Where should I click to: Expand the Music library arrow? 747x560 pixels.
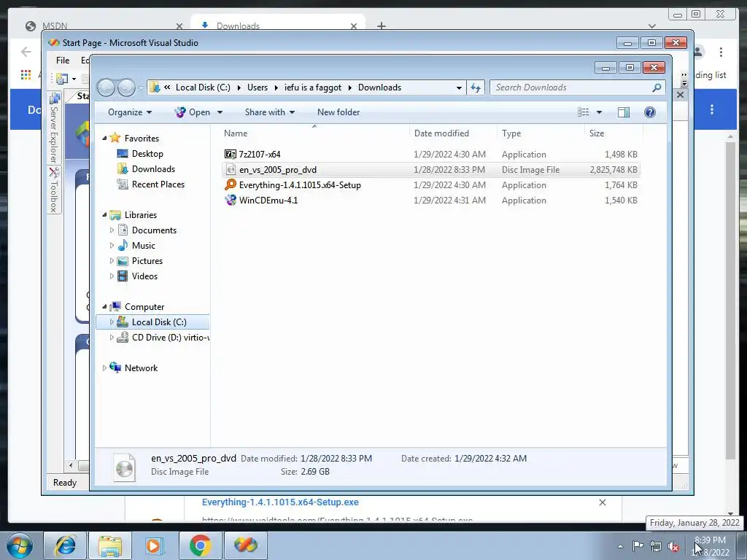click(x=112, y=245)
